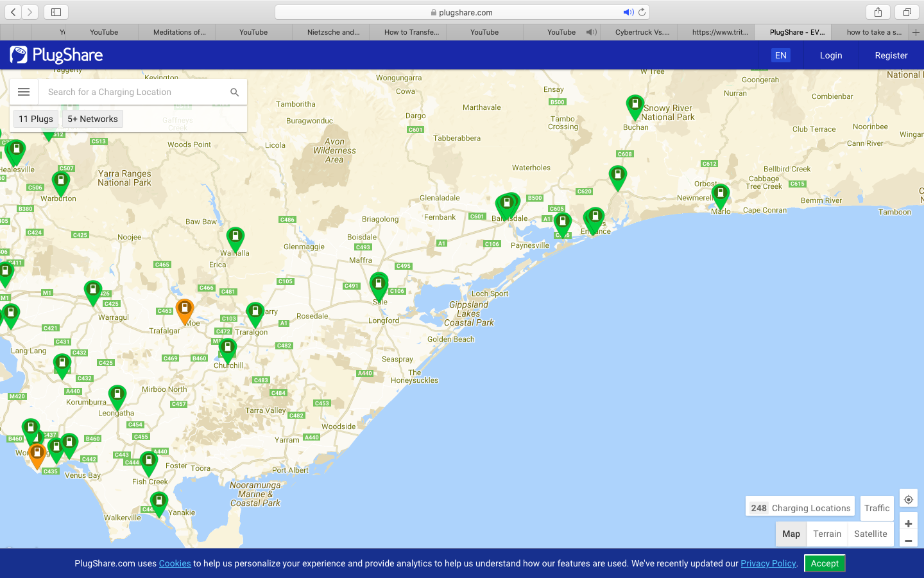Open the green charger pin near Lang Lang
The height and width of the screenshot is (578, 924).
click(x=62, y=365)
